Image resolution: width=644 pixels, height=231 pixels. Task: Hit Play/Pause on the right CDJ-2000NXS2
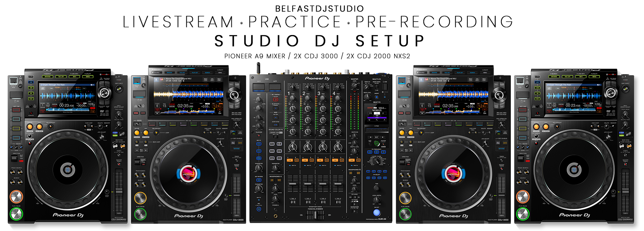pyautogui.click(x=523, y=214)
